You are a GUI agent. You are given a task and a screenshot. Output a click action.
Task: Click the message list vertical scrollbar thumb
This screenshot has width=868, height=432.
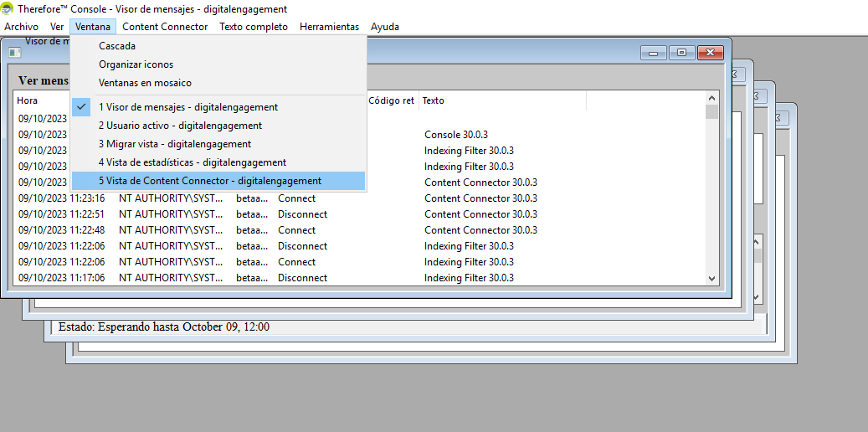[x=711, y=112]
